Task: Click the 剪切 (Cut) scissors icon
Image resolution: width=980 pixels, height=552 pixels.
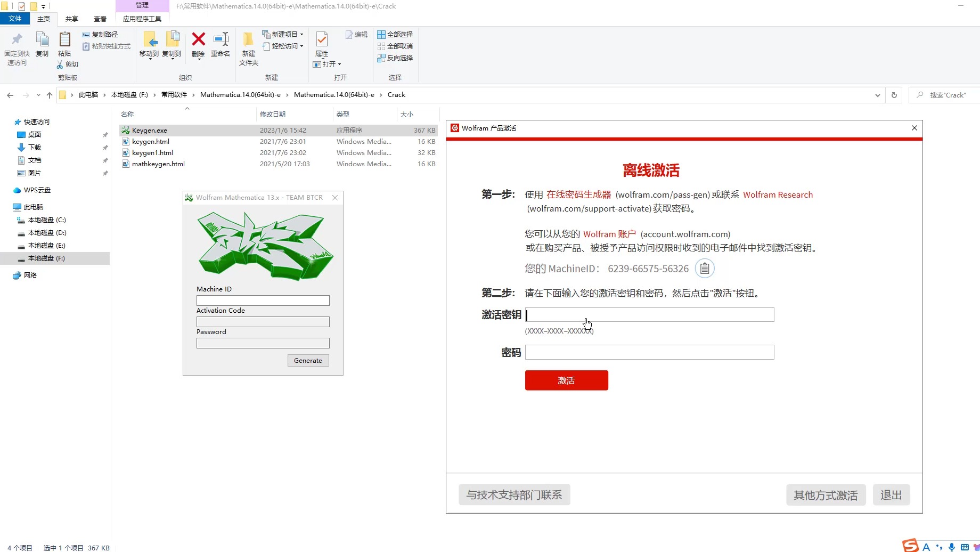Action: pyautogui.click(x=60, y=64)
